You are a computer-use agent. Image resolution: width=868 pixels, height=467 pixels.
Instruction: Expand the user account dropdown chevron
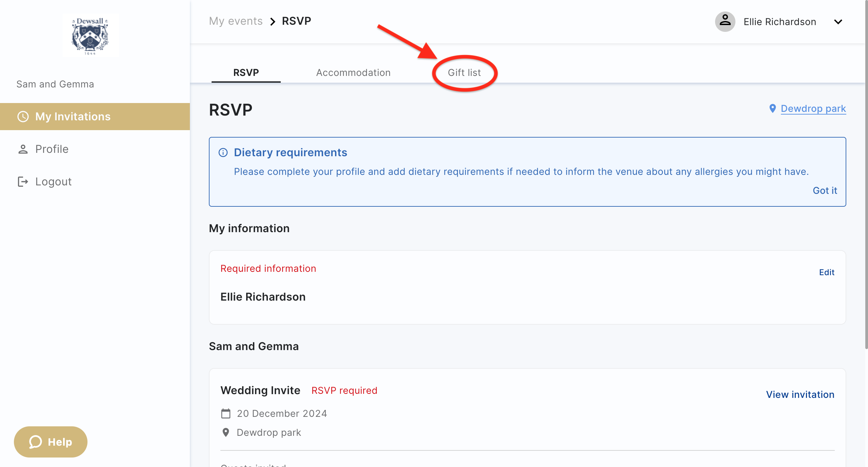coord(838,22)
